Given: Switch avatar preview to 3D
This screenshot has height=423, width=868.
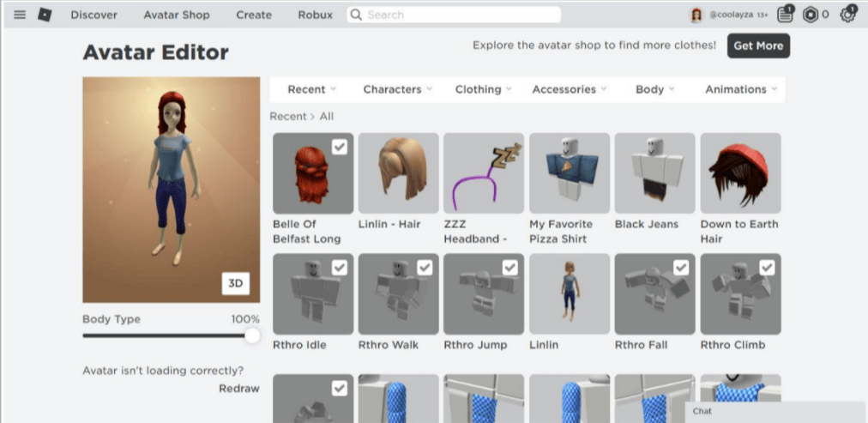Looking at the screenshot, I should [235, 284].
